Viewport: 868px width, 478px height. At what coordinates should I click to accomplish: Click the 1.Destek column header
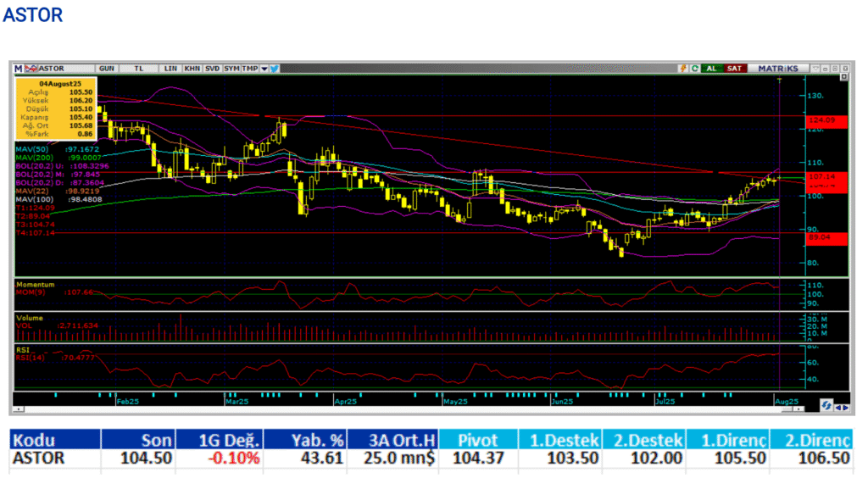pyautogui.click(x=560, y=441)
